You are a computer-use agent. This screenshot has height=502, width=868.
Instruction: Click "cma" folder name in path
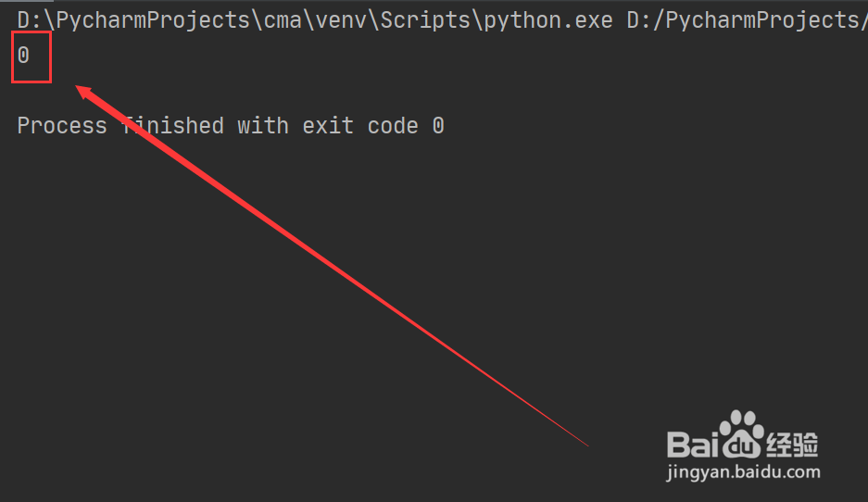283,20
